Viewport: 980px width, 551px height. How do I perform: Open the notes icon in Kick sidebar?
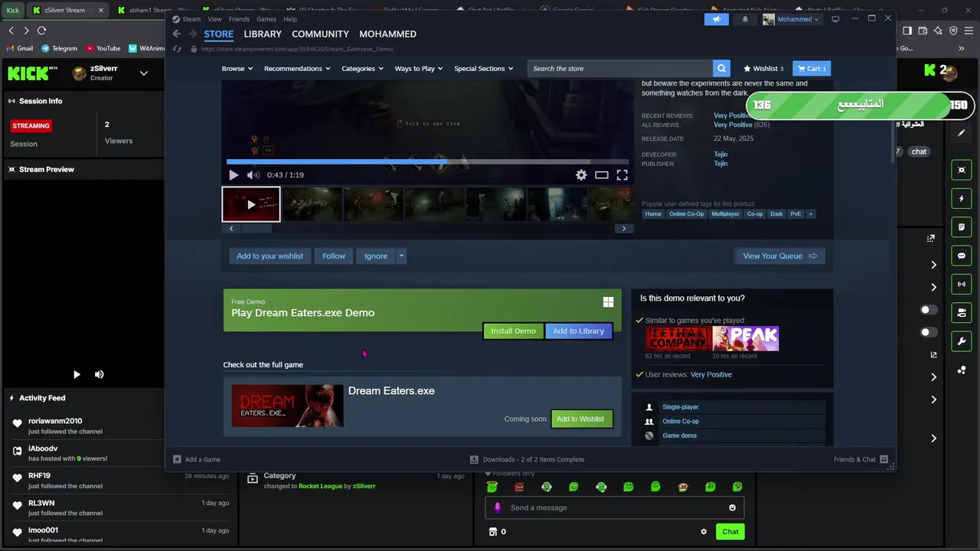pyautogui.click(x=962, y=227)
